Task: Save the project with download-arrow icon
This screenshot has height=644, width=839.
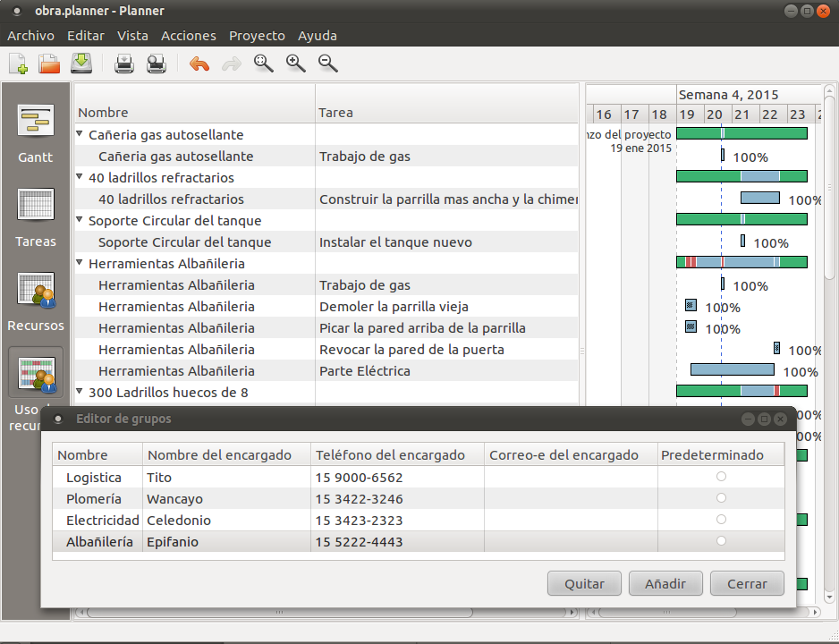Action: click(x=81, y=64)
